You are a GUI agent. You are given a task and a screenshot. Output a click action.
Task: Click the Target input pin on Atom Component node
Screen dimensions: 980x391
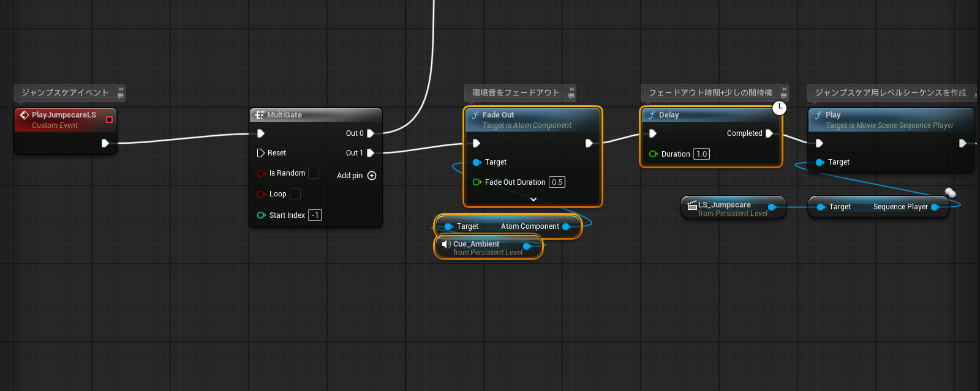[448, 226]
